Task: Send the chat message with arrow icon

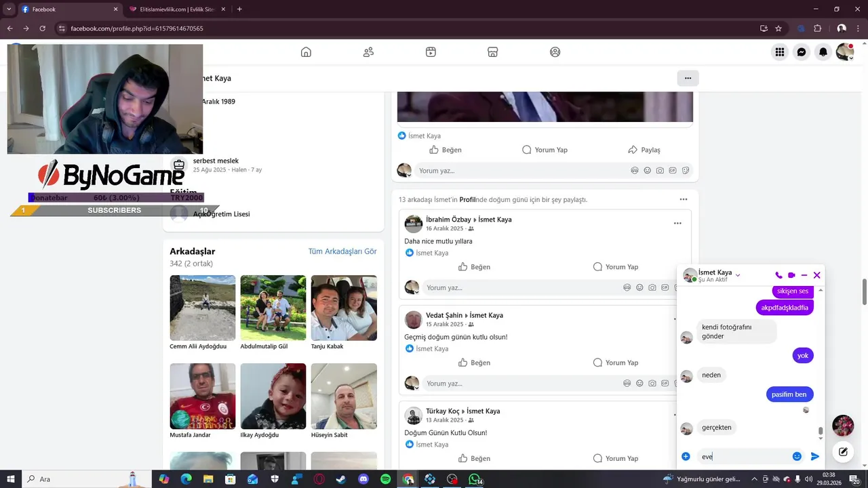Action: pos(815,457)
